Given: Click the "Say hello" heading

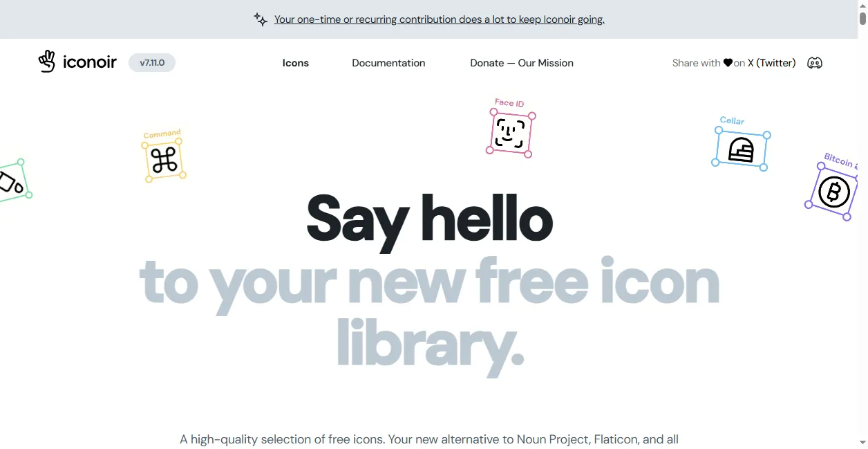Looking at the screenshot, I should click(429, 220).
